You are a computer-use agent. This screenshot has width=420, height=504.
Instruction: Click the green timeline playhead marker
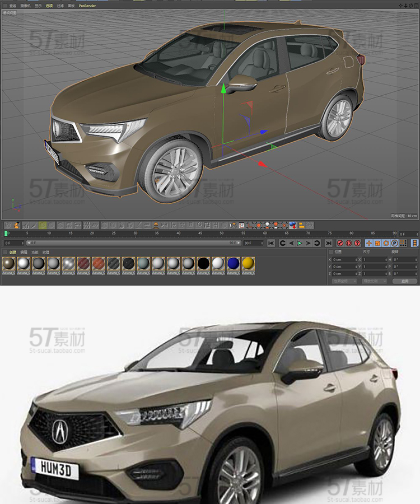[x=6, y=234]
